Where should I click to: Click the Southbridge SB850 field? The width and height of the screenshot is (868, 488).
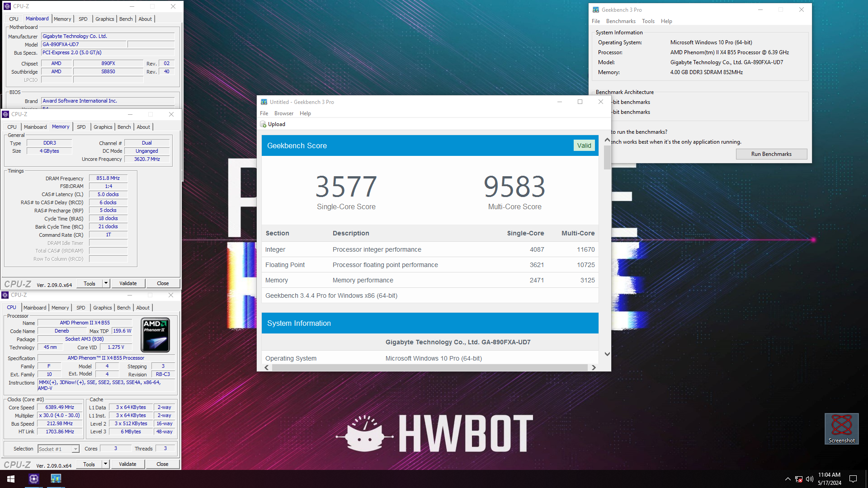point(108,71)
